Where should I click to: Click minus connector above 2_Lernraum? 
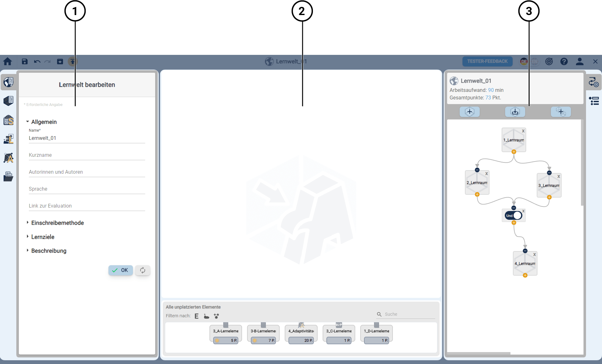tap(477, 170)
